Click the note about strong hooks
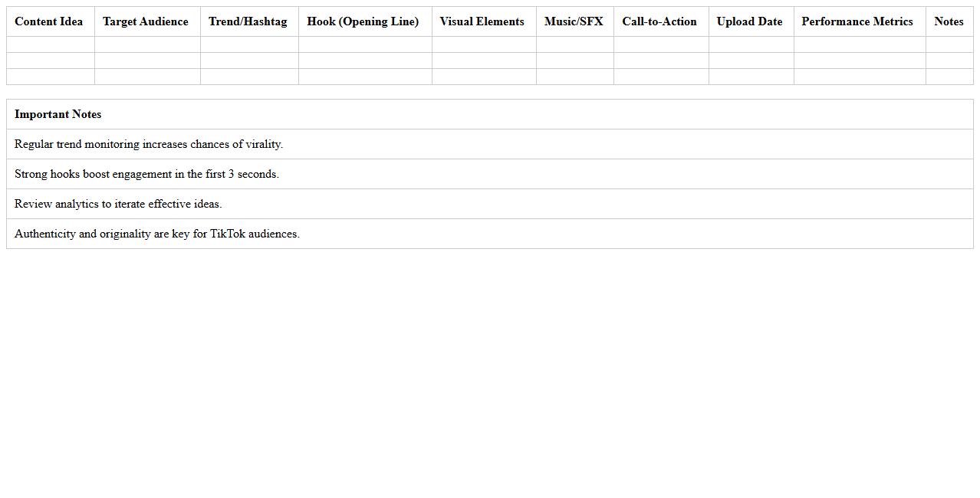 [146, 174]
